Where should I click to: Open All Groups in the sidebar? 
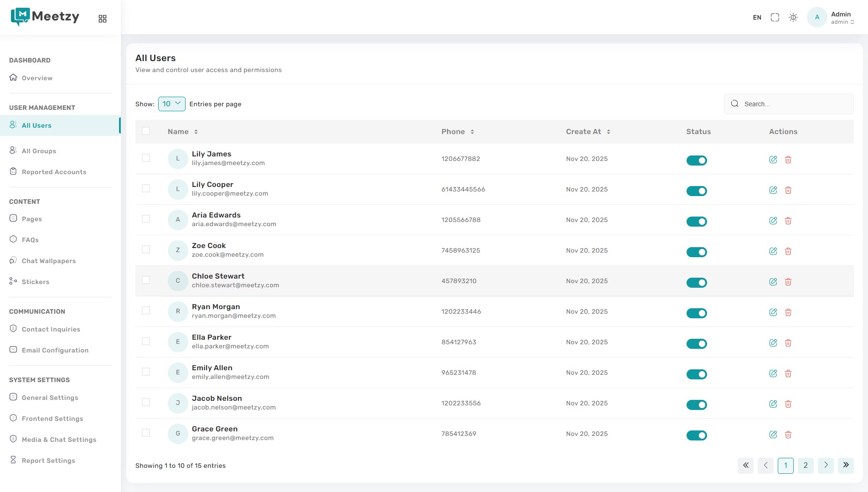tap(39, 151)
